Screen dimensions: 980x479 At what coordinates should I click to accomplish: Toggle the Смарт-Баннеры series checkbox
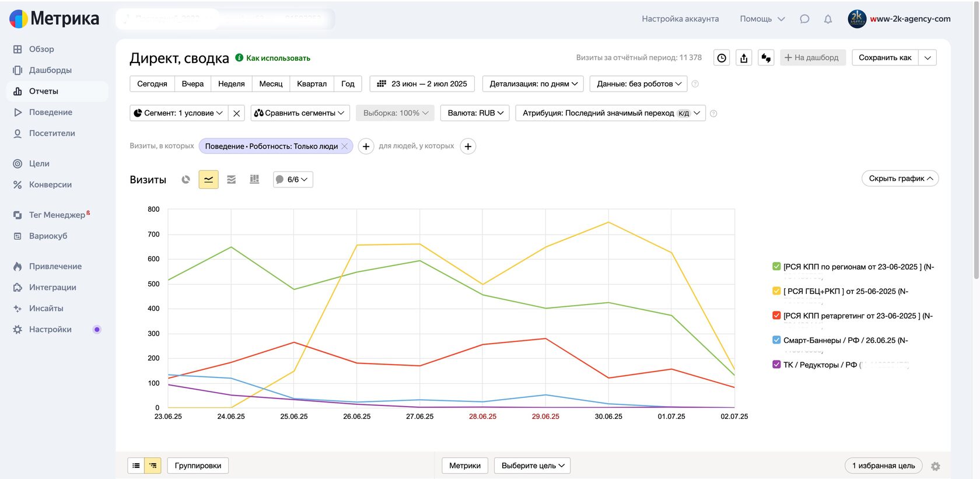tap(776, 340)
